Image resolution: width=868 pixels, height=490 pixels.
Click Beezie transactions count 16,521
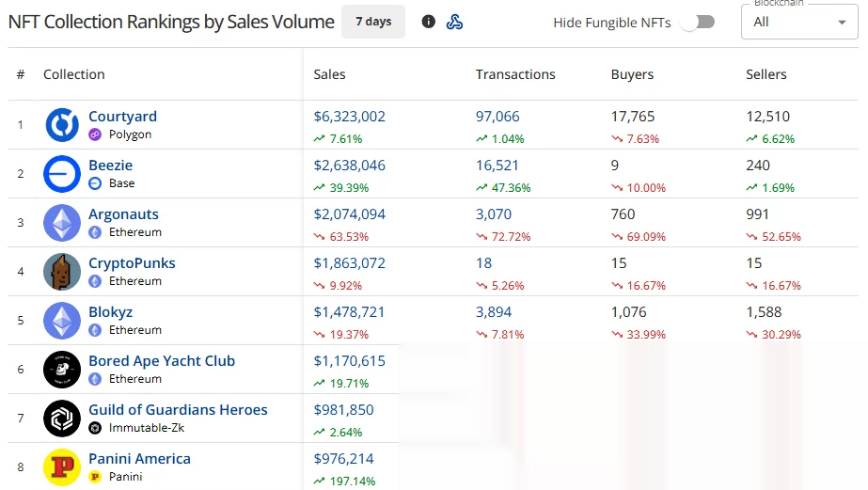tap(497, 165)
